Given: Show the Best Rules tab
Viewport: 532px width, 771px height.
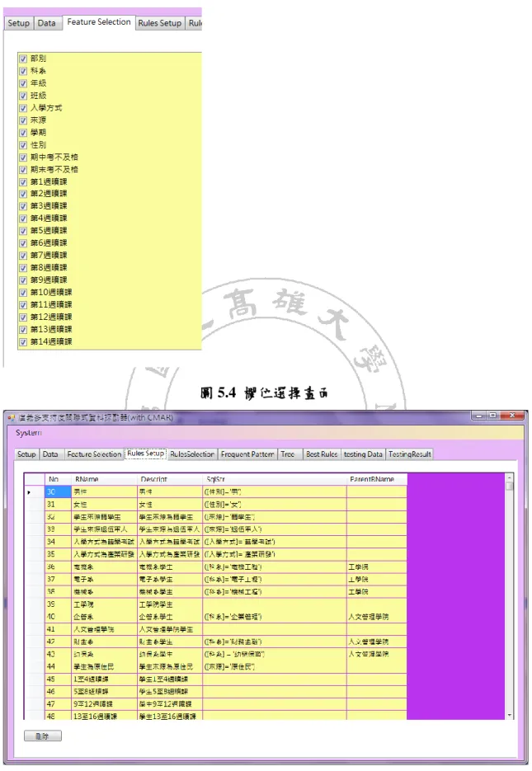Looking at the screenshot, I should [322, 454].
